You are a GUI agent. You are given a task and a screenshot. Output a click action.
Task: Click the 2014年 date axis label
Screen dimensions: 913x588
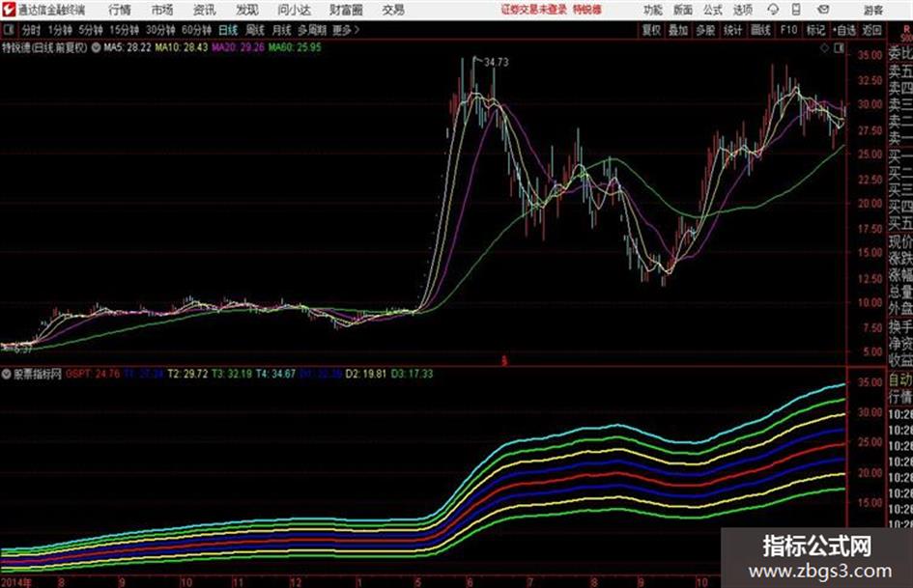[16, 581]
